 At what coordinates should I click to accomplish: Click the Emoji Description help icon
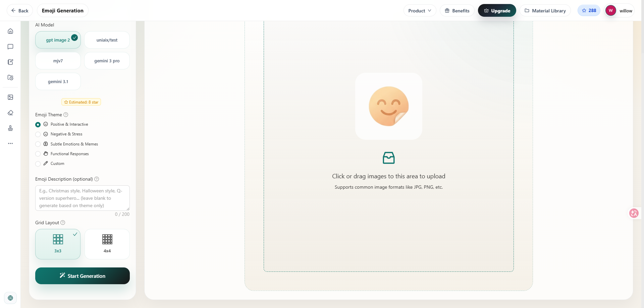[x=97, y=179]
